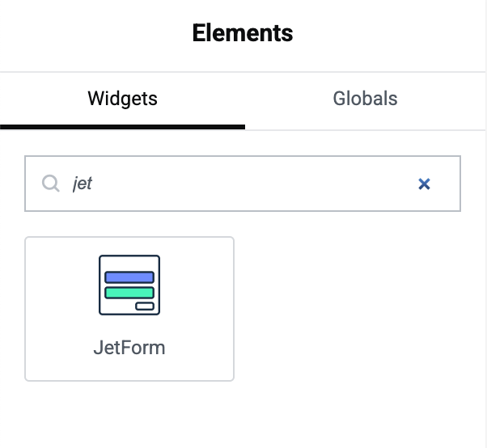Click the Elements panel heading
This screenshot has height=448, width=487.
243,33
